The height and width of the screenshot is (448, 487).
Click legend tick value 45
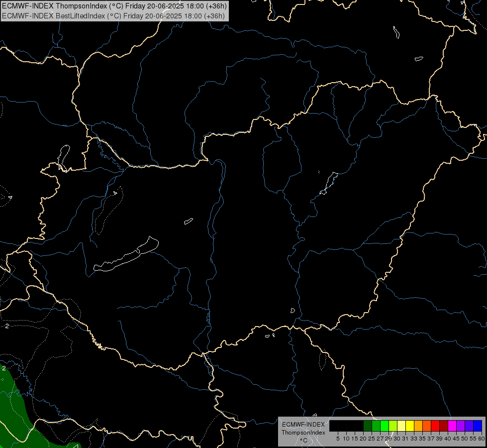pyautogui.click(x=456, y=439)
